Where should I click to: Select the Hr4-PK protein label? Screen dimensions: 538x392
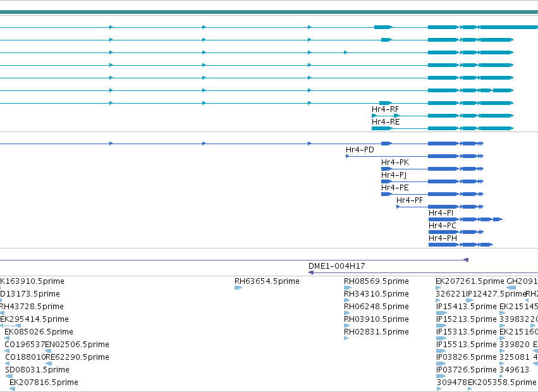tap(395, 162)
